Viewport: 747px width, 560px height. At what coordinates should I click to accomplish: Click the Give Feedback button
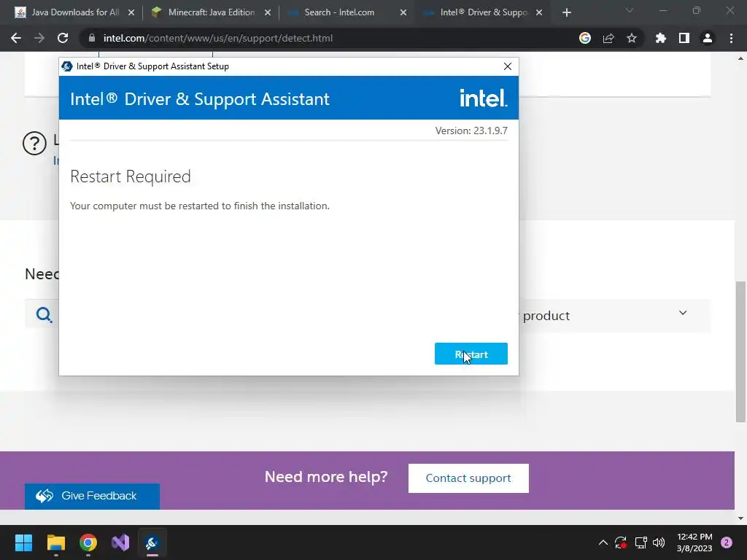click(x=92, y=496)
